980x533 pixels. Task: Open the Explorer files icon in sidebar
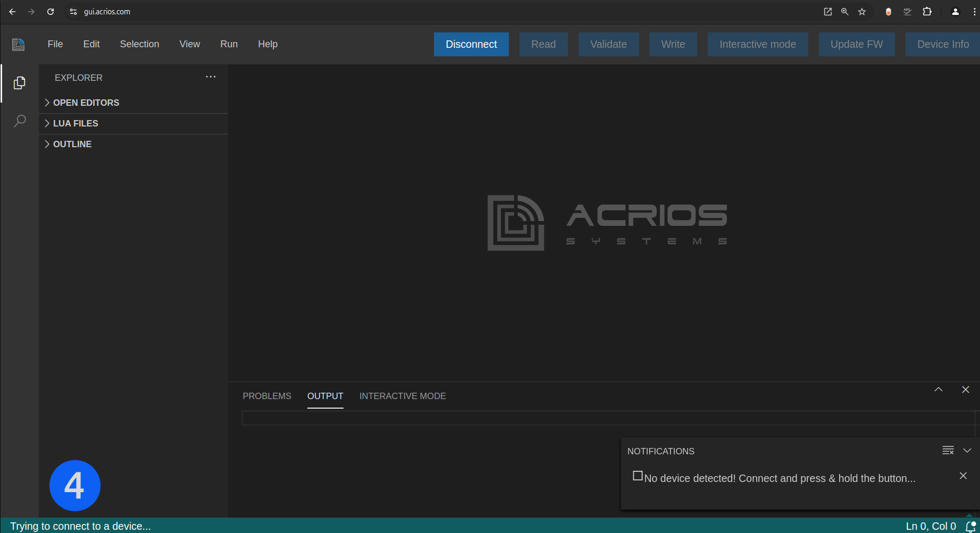[19, 83]
